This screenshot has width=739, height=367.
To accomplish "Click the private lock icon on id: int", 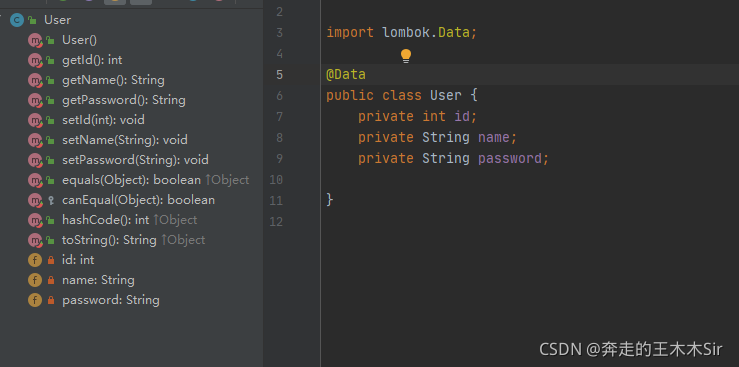I will pyautogui.click(x=51, y=260).
